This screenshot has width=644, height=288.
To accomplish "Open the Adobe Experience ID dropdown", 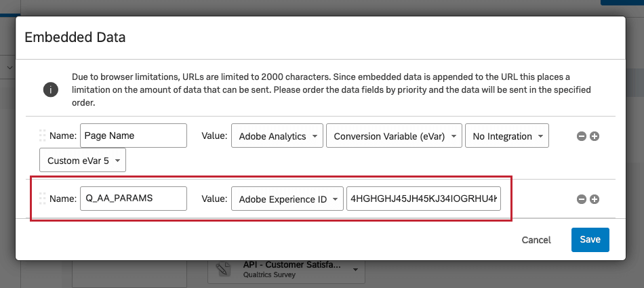I will click(x=287, y=199).
